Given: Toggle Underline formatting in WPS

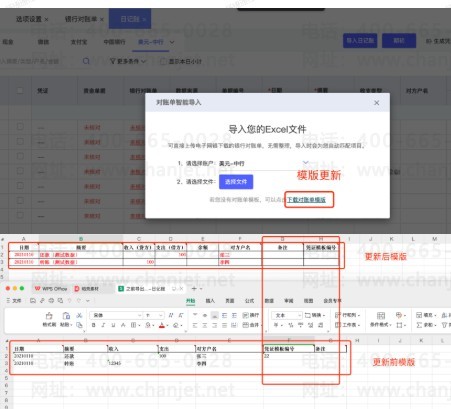Looking at the screenshot, I should [113, 325].
